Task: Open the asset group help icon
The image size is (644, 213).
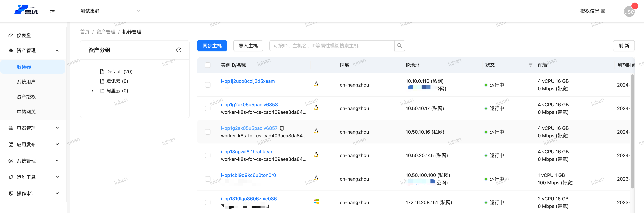Action: point(178,50)
